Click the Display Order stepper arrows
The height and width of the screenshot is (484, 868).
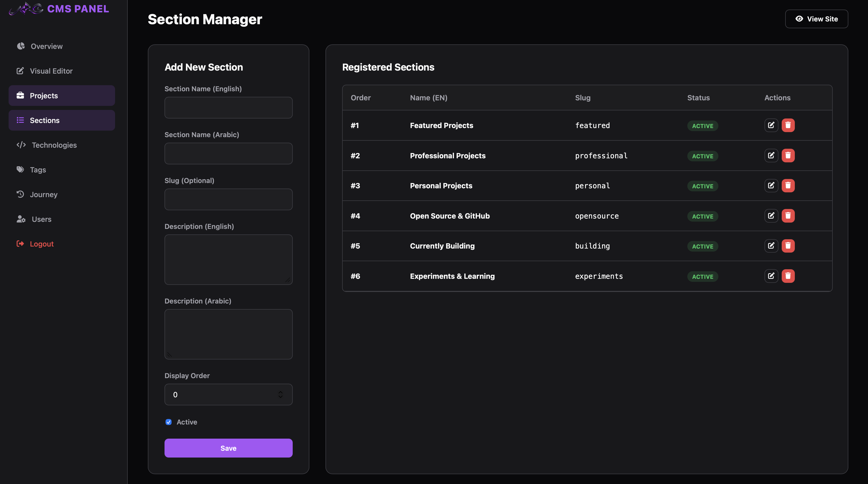click(x=280, y=395)
